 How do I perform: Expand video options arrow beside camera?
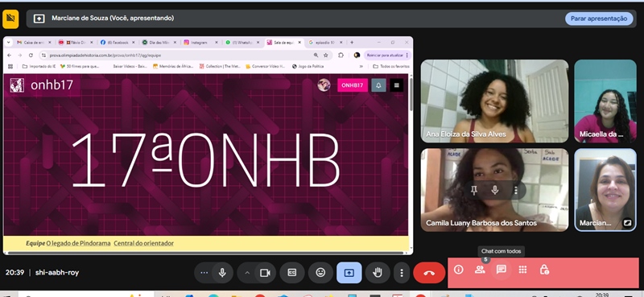coord(247,273)
